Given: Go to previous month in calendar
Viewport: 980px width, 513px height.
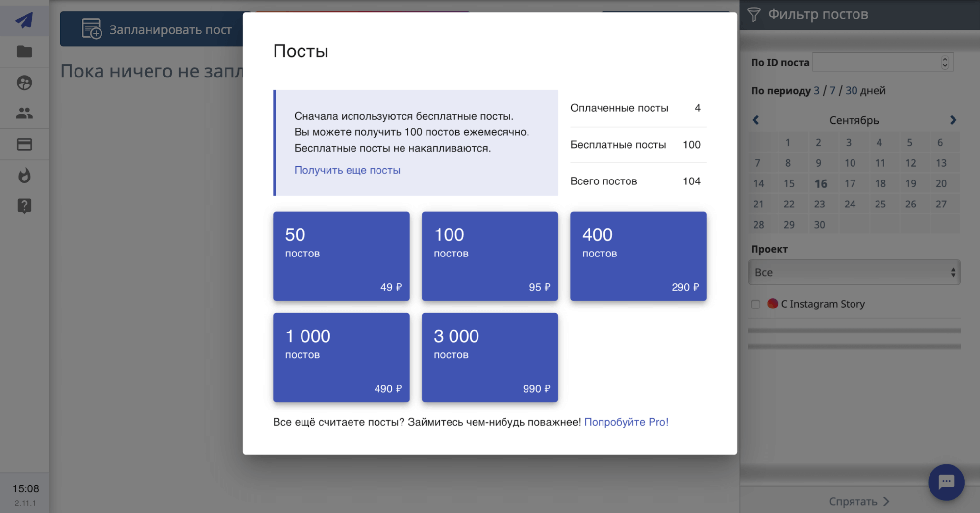Looking at the screenshot, I should point(756,120).
